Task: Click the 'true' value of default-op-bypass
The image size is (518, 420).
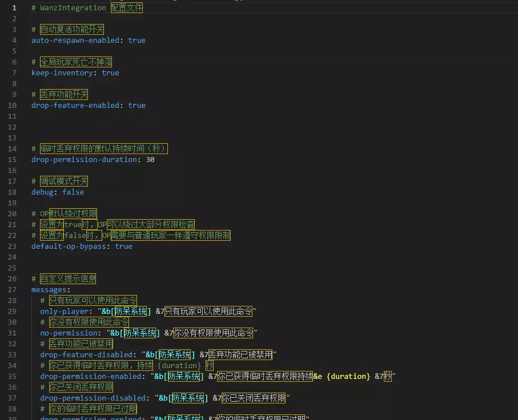Action: click(123, 247)
